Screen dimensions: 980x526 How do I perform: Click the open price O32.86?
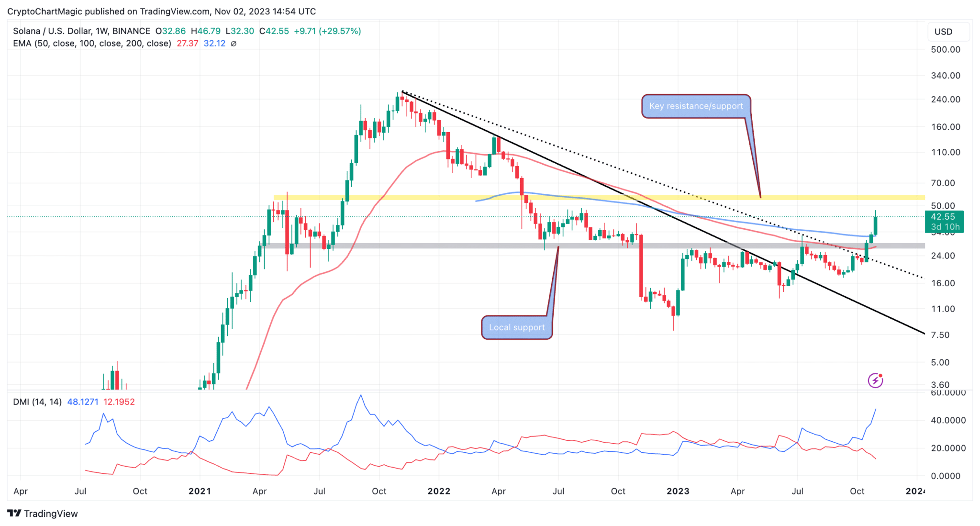[x=170, y=31]
